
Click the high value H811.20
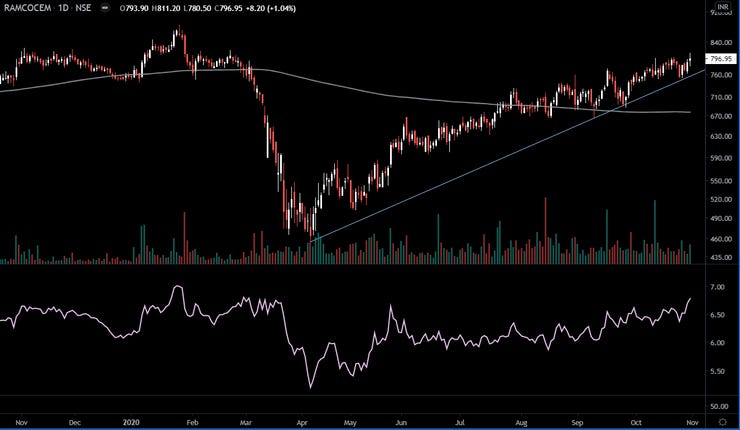(165, 8)
